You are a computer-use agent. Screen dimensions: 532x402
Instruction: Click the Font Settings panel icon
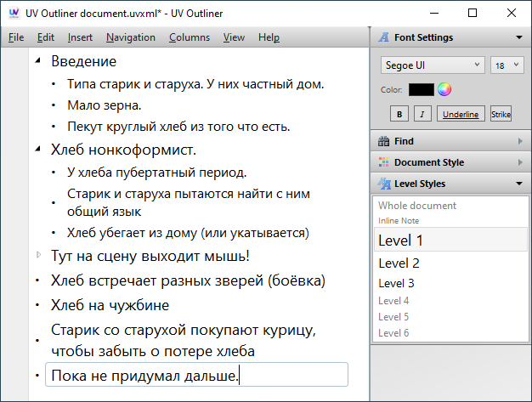point(384,37)
